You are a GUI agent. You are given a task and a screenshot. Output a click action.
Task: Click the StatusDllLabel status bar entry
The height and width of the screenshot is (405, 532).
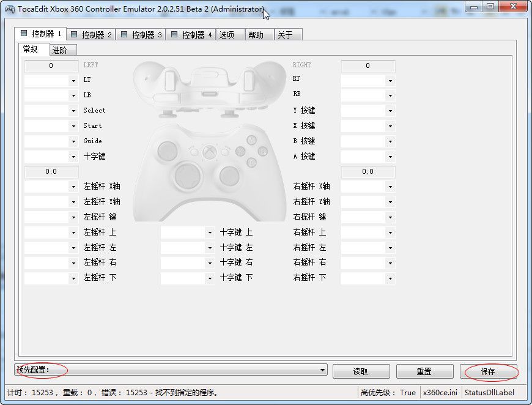489,393
